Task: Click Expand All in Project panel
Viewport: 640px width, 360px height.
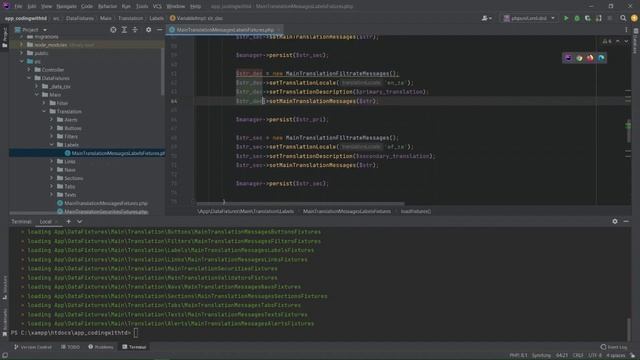Action: click(124, 30)
